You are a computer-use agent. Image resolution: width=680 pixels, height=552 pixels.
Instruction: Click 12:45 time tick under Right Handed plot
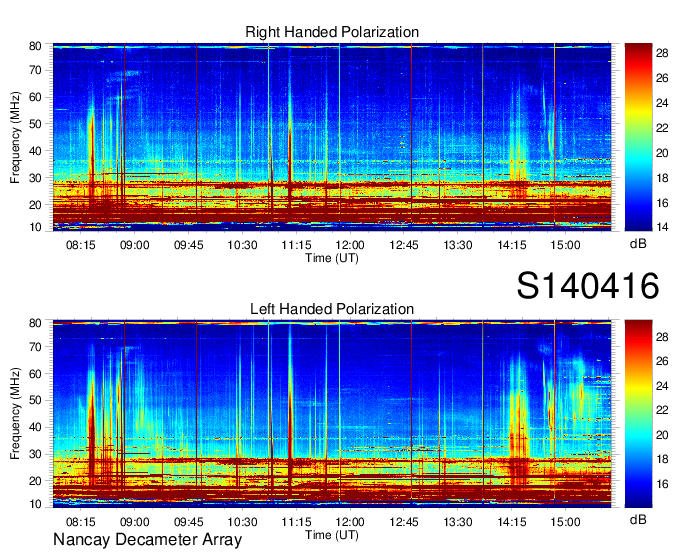(404, 245)
